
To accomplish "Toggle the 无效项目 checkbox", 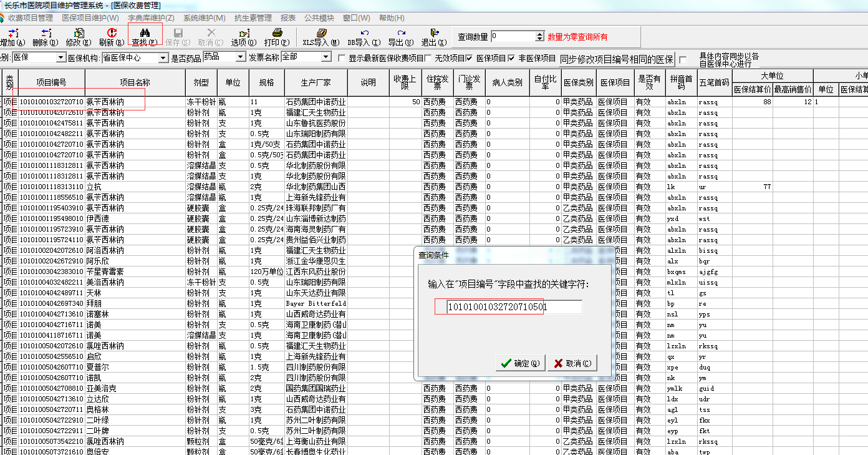I will click(428, 58).
